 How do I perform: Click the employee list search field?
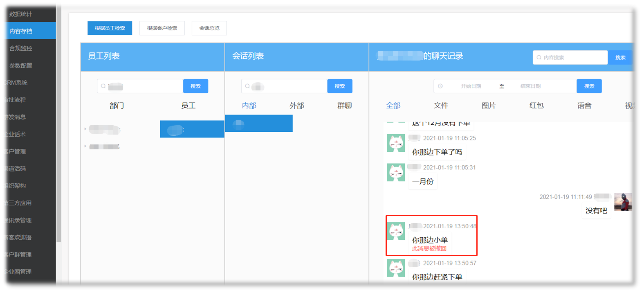tap(140, 86)
